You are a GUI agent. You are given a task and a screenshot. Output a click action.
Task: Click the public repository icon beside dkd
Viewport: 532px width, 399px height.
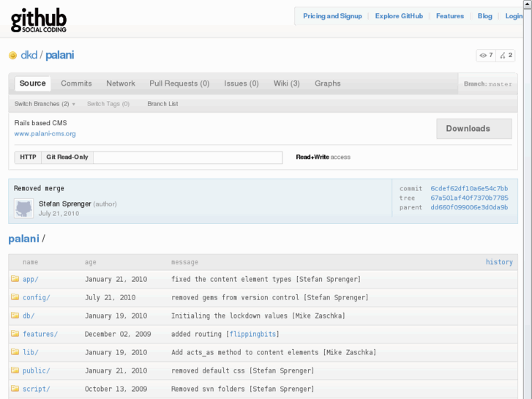(12, 56)
